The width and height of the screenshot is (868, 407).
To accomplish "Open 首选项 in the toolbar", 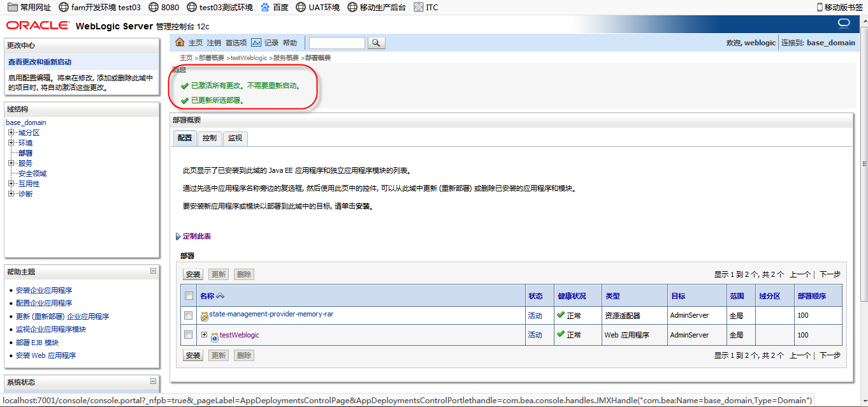I will (236, 43).
